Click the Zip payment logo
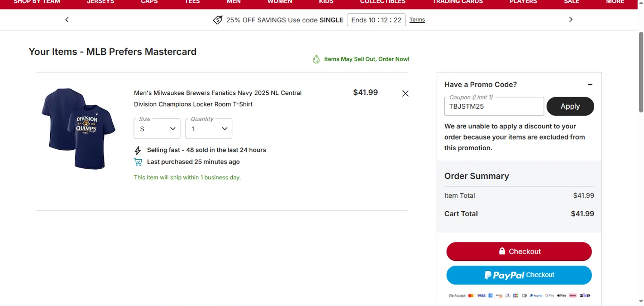 (x=585, y=295)
